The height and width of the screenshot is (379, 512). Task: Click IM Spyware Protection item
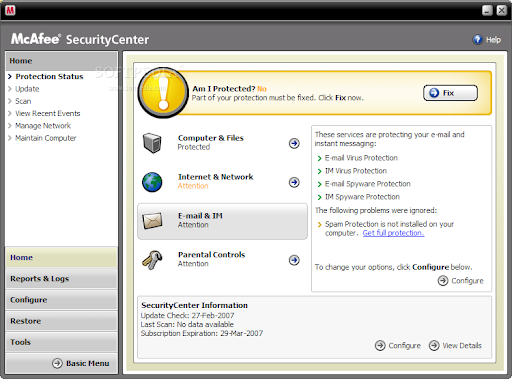[362, 197]
